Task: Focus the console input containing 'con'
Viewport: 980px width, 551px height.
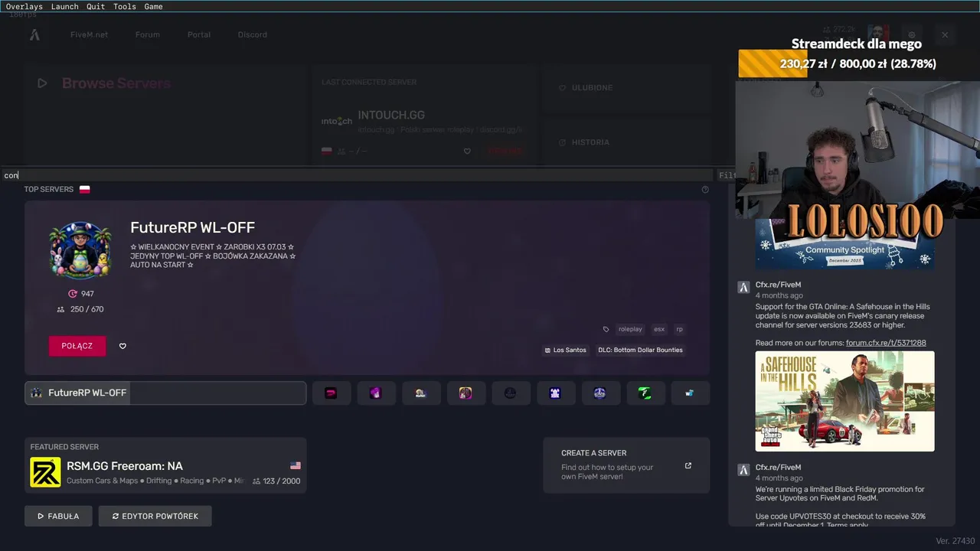Action: (x=356, y=175)
